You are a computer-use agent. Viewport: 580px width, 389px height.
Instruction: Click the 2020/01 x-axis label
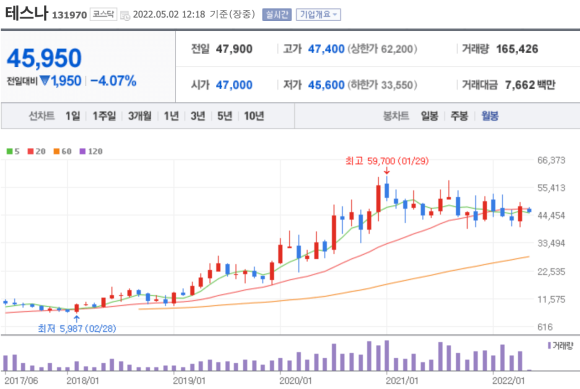pos(296,380)
